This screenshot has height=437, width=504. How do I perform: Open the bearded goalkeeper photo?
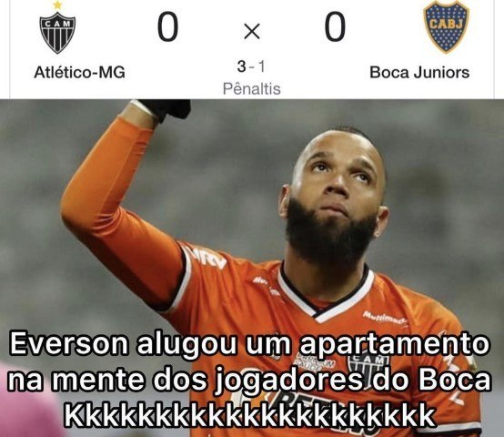(252, 269)
